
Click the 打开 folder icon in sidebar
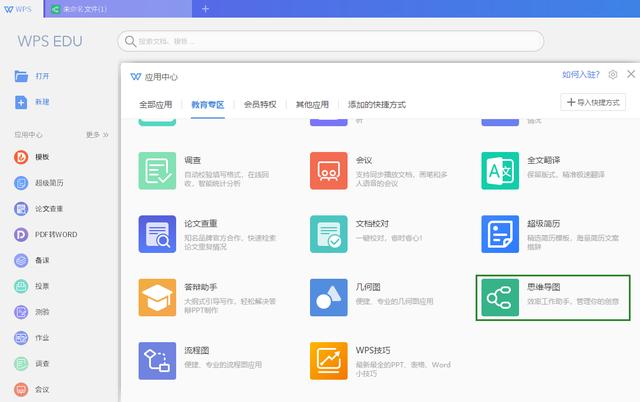click(x=21, y=76)
